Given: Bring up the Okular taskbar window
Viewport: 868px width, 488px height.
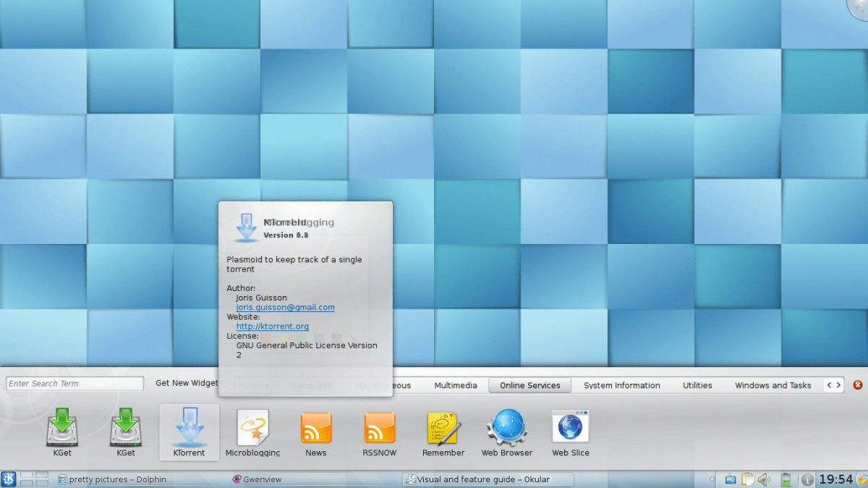Looking at the screenshot, I should tap(488, 479).
